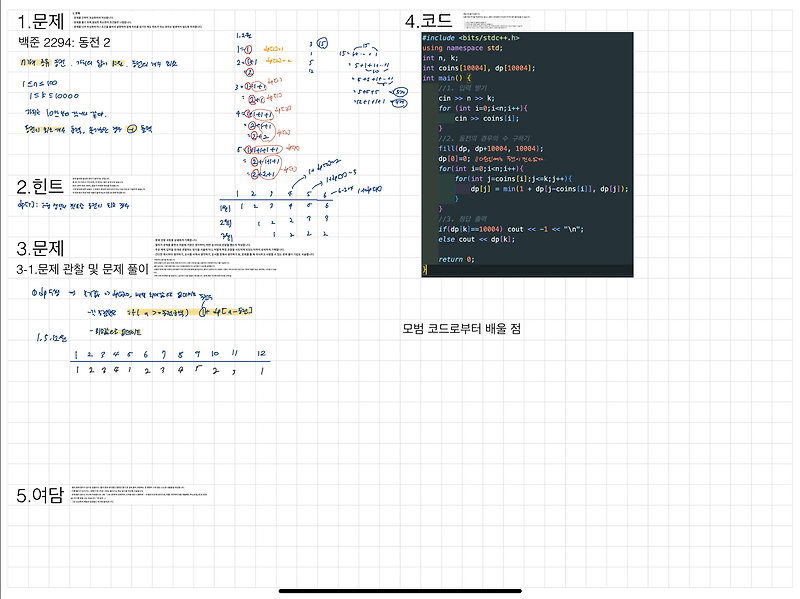Click the "using namespace std;" code line
Image resolution: width=800 pixels, height=599 pixels.
coord(462,48)
